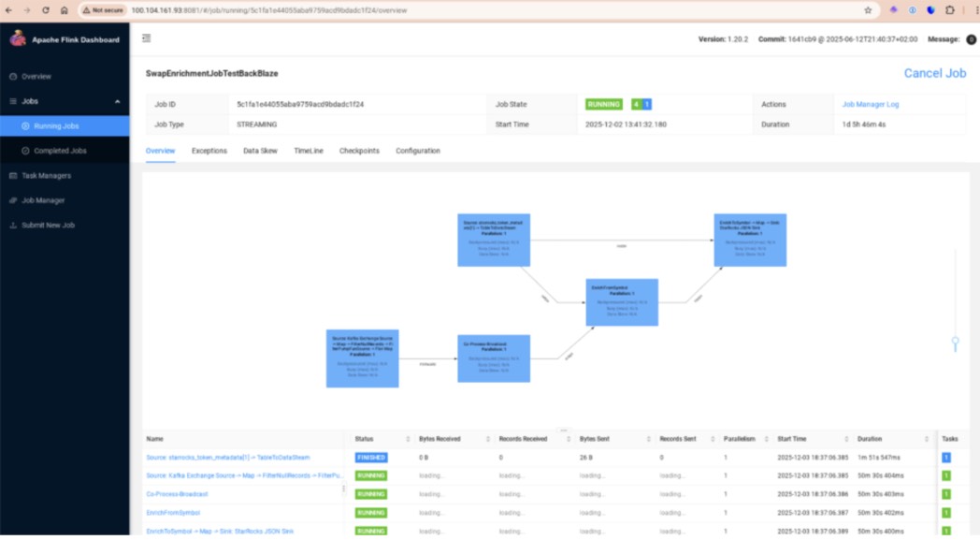Select the starrocks_token_metadata source graph node
This screenshot has height=540, width=980.
(494, 241)
